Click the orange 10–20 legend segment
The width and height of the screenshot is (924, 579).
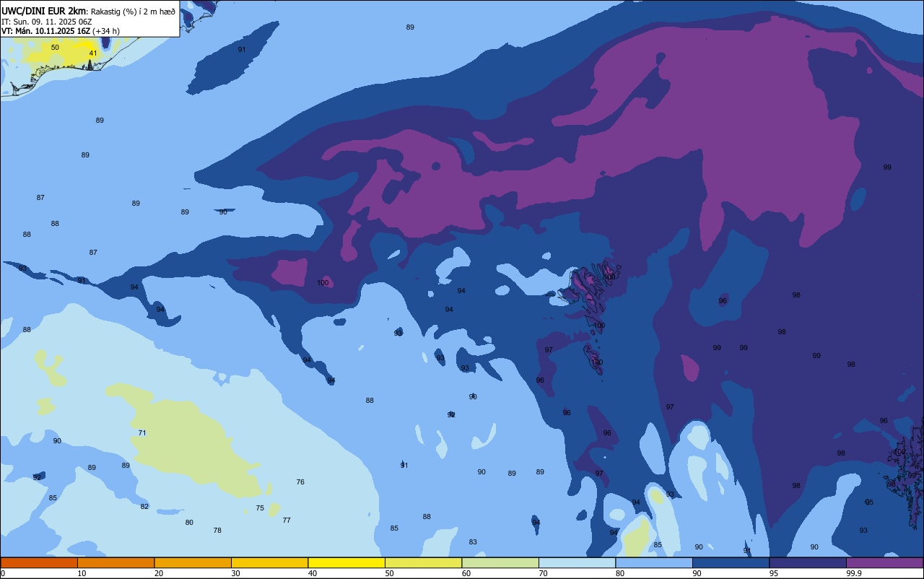[115, 562]
